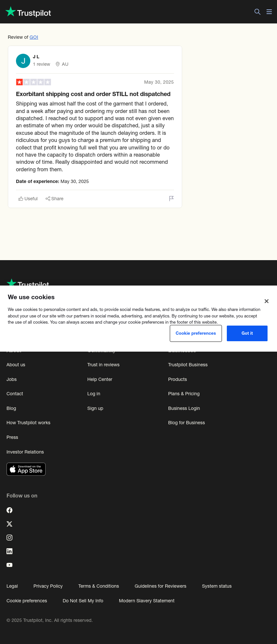Click 'Date of experience: May 30, 2025' text

(52, 181)
